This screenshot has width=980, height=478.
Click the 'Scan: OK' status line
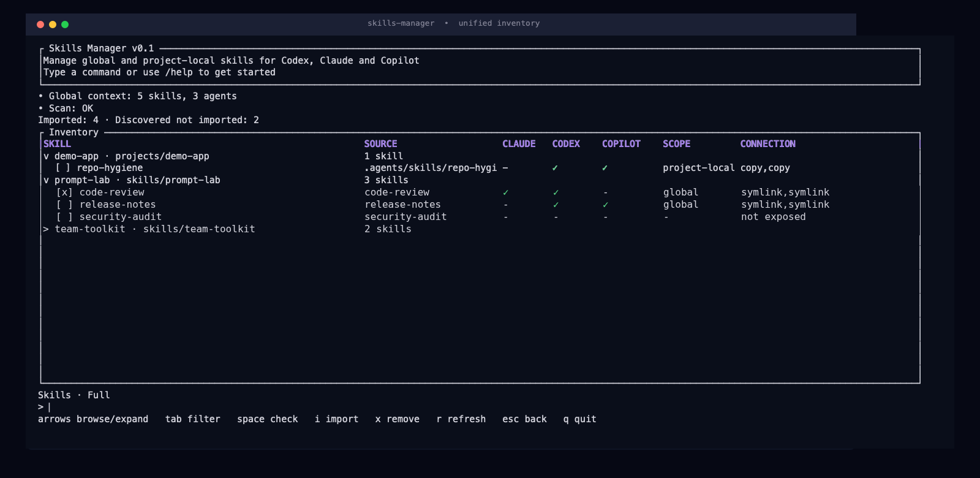point(66,108)
